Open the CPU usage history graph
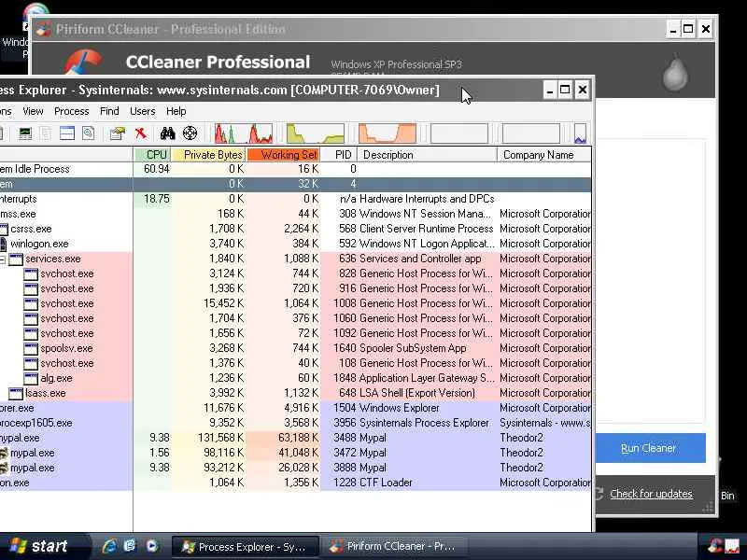The height and width of the screenshot is (560, 747). (244, 133)
